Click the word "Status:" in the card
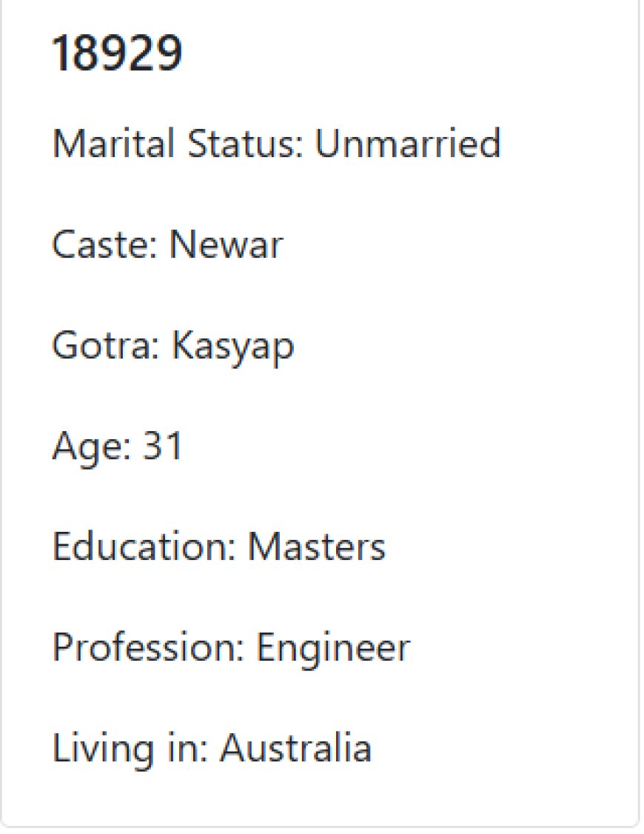 tap(245, 143)
